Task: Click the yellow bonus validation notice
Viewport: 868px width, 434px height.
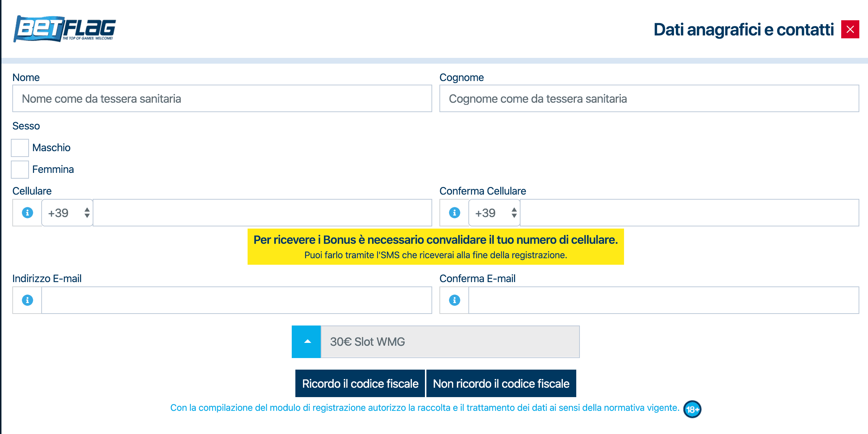Action: tap(436, 247)
